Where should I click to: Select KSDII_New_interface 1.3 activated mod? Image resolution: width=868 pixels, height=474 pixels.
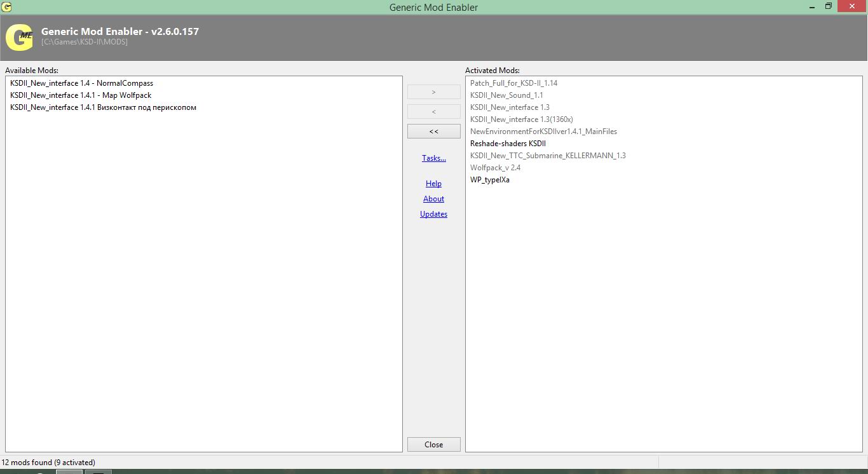[510, 107]
